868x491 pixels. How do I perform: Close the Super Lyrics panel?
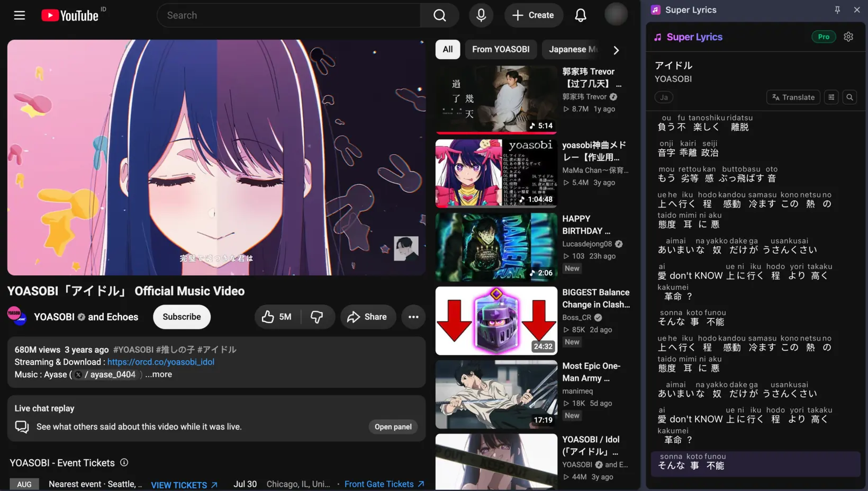click(x=857, y=10)
